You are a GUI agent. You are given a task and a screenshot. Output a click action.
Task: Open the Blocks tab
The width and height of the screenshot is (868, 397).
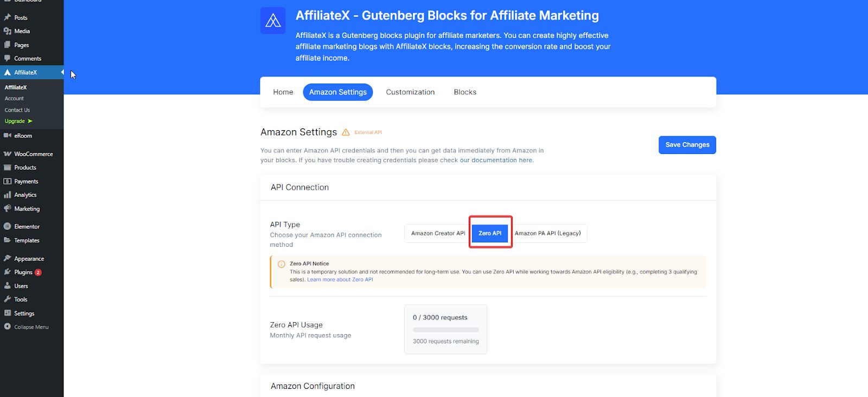pyautogui.click(x=464, y=92)
